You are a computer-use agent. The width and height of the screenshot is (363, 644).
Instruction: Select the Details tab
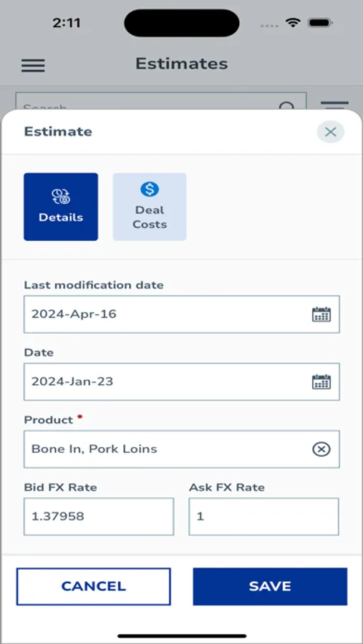61,207
